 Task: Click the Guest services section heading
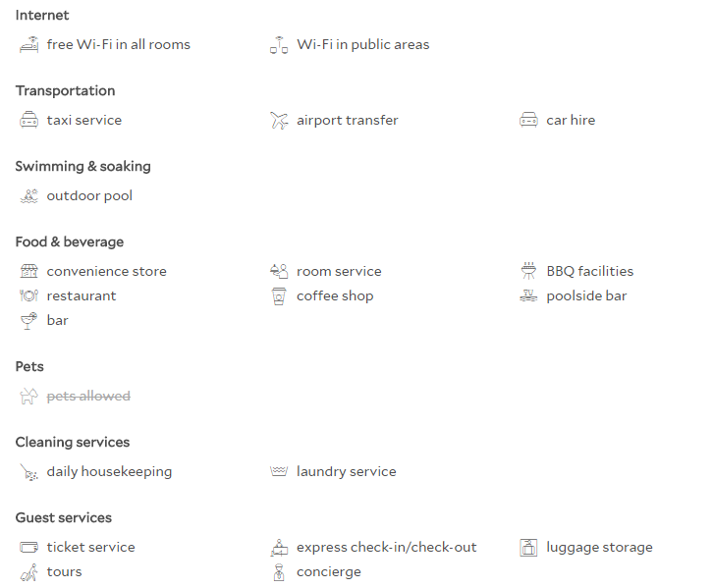[x=64, y=517]
